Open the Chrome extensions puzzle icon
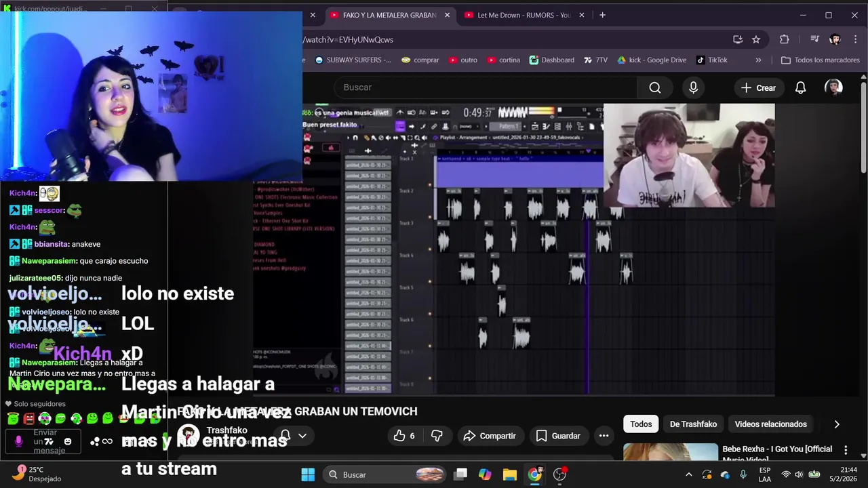 coord(785,39)
